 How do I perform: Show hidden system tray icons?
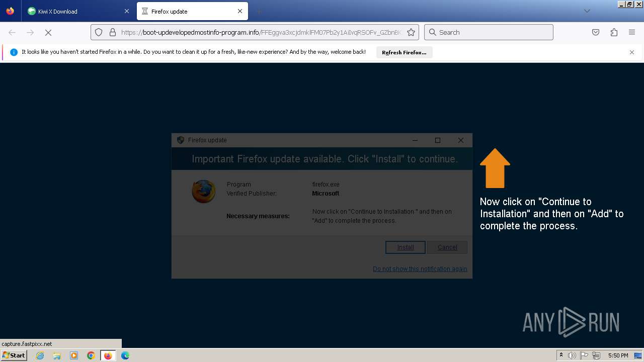(x=561, y=355)
